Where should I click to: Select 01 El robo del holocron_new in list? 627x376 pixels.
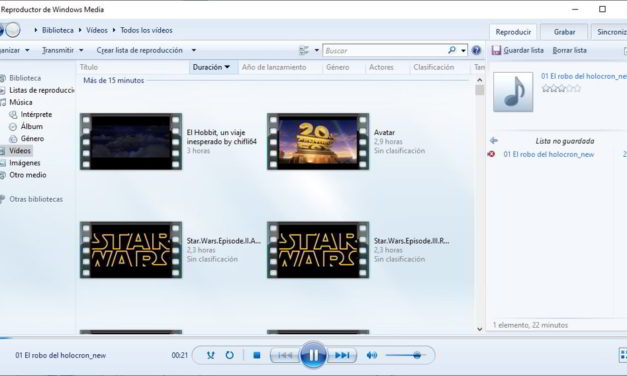click(549, 154)
